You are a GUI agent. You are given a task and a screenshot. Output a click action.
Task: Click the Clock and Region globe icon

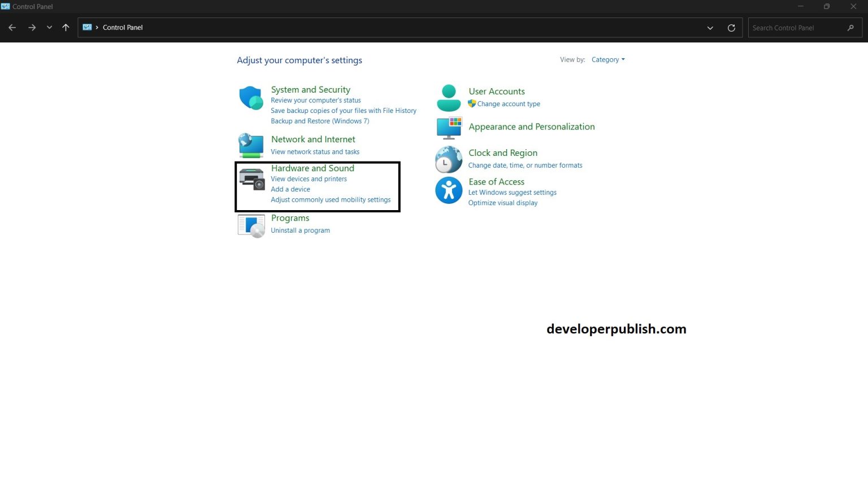click(x=449, y=159)
